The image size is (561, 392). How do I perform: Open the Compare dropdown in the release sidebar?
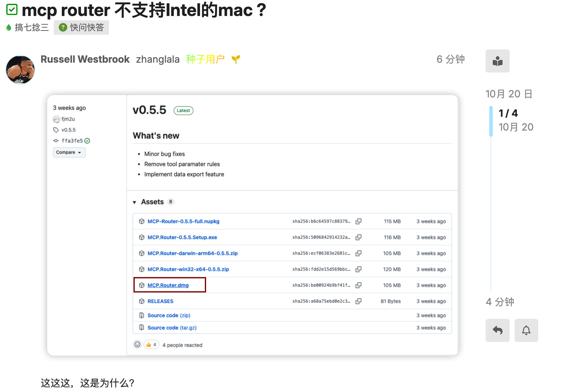[69, 152]
